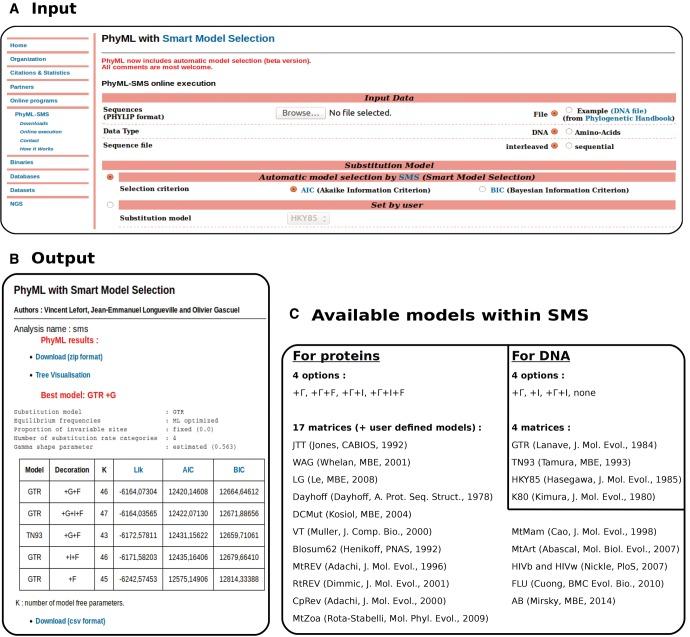Click the Datasets sidebar item
Image resolution: width=690 pixels, height=637 pixels.
[24, 190]
